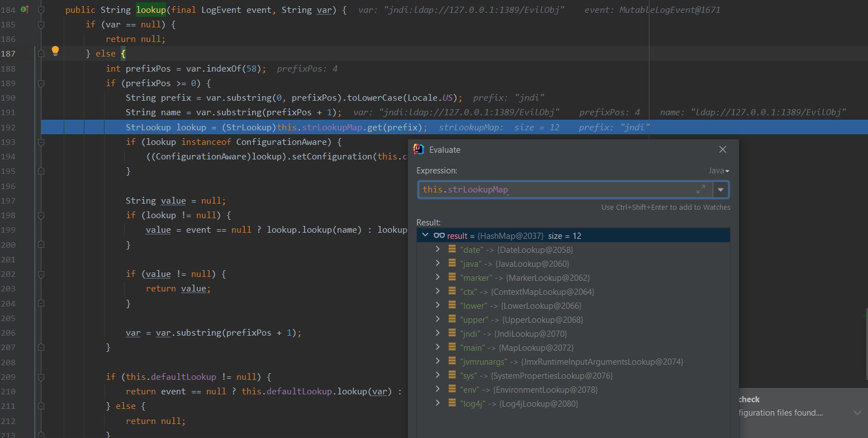
Task: Expand the "jvmrunargs" entry
Action: [x=438, y=361]
